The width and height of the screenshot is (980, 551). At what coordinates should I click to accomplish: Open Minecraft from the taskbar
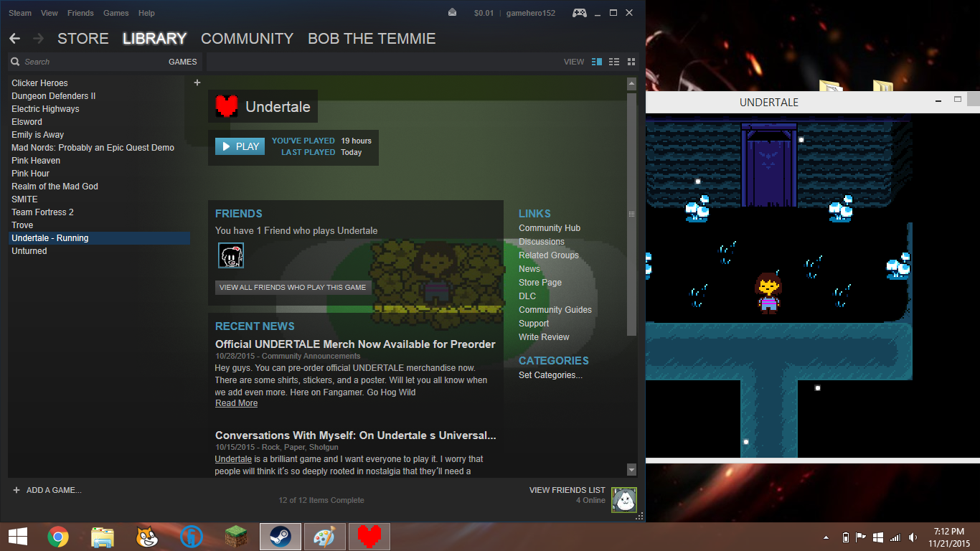click(x=236, y=536)
